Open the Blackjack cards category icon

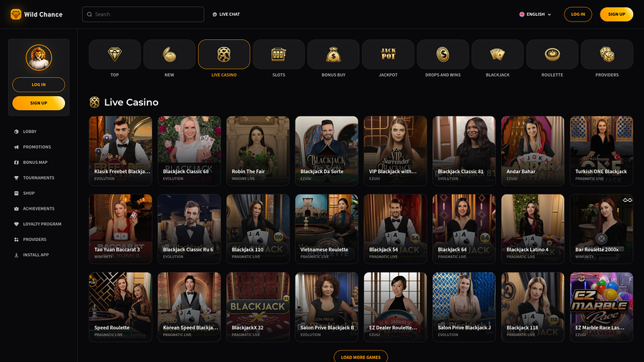pos(497,54)
